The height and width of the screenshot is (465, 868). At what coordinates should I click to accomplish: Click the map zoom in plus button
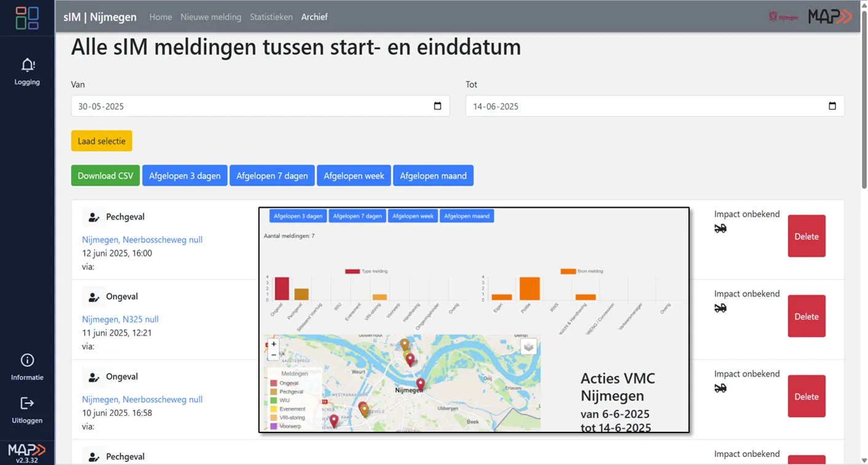point(274,344)
